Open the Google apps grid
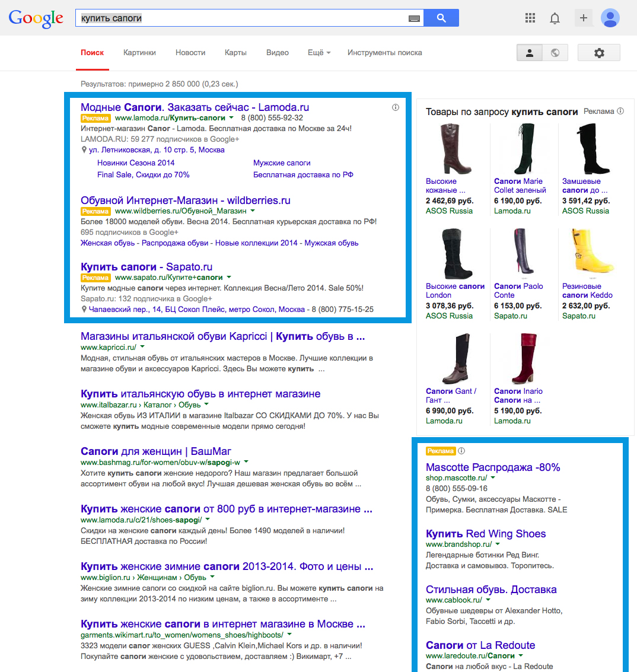This screenshot has width=637, height=672. point(530,18)
